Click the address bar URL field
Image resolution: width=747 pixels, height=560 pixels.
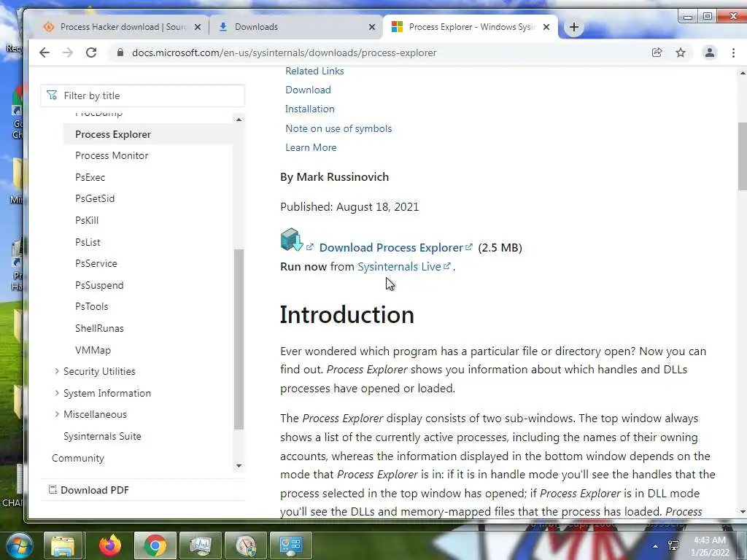[285, 52]
